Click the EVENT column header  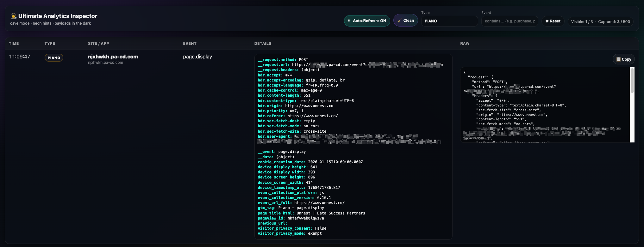[190, 44]
